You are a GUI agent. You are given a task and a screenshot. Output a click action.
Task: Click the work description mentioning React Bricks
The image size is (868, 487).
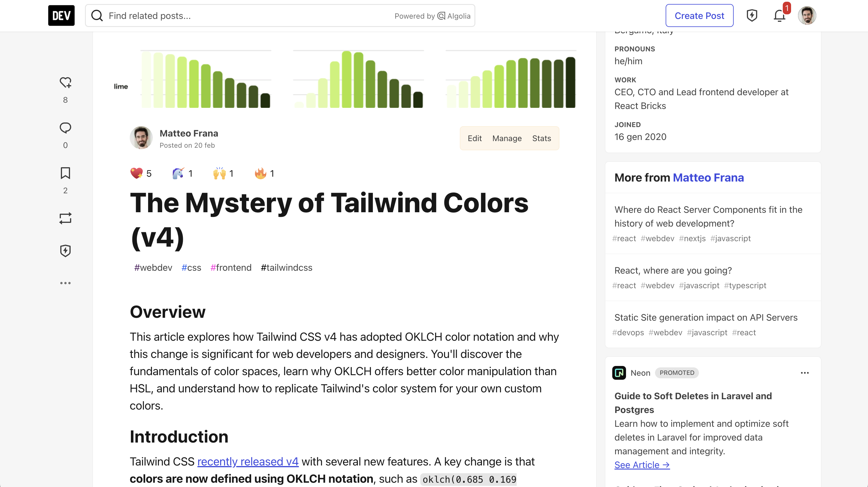coord(701,99)
